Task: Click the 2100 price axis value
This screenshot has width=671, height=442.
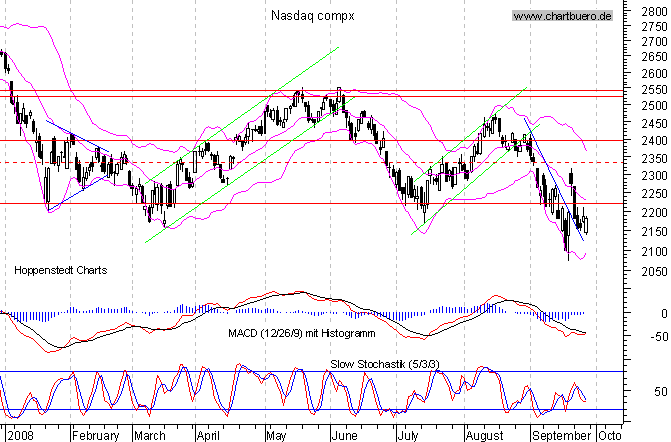Action: click(655, 252)
